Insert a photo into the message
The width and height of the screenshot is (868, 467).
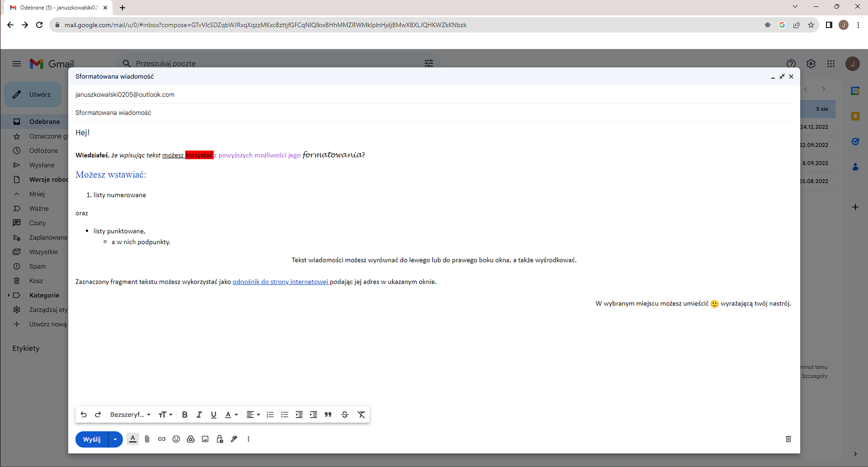coord(205,439)
